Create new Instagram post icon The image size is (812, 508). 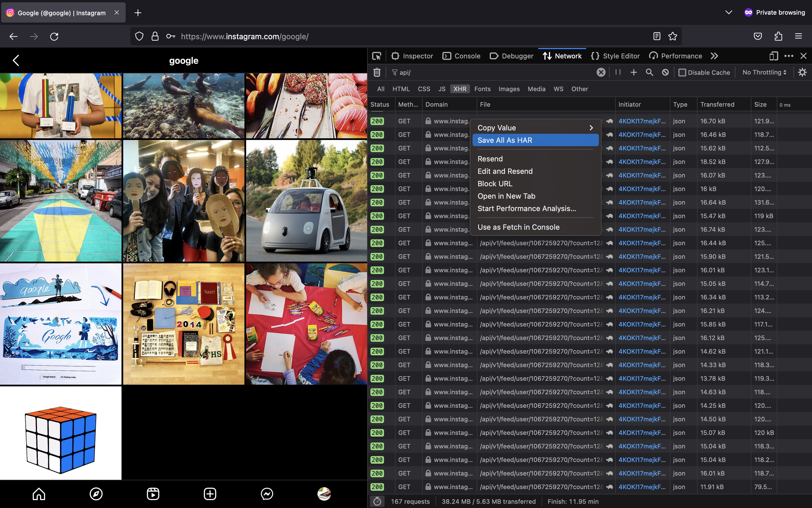coord(210,494)
